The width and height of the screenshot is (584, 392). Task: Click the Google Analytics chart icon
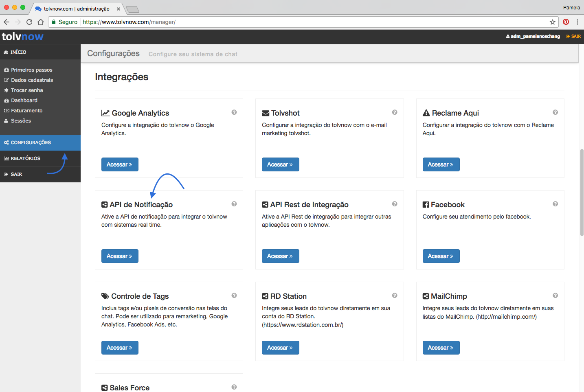pyautogui.click(x=105, y=113)
